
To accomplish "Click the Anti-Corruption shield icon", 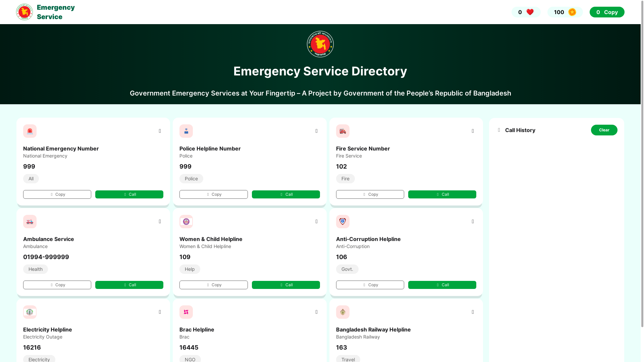I will point(343,222).
